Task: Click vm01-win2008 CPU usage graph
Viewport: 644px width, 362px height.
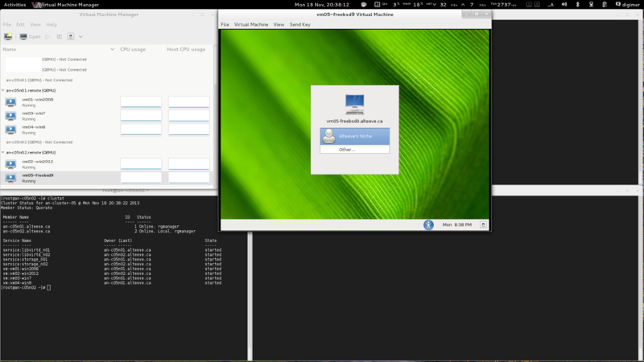Action: pyautogui.click(x=141, y=102)
